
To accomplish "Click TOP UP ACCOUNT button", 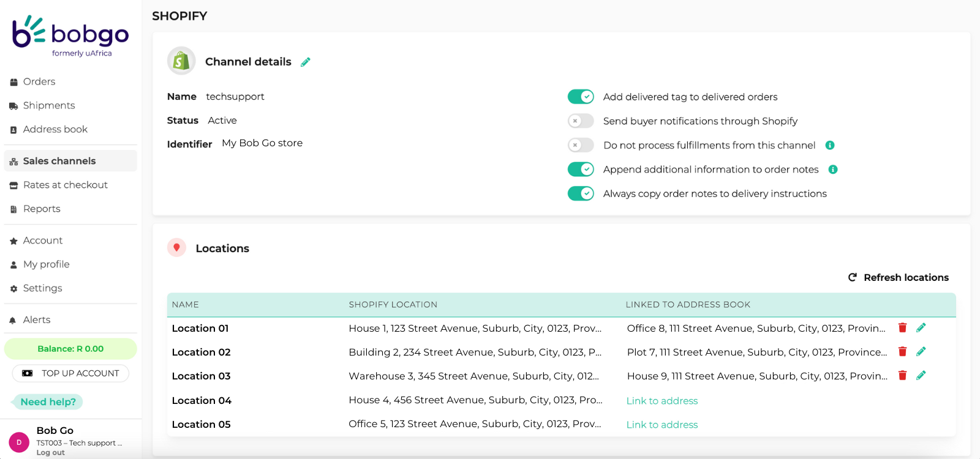I will pos(70,373).
